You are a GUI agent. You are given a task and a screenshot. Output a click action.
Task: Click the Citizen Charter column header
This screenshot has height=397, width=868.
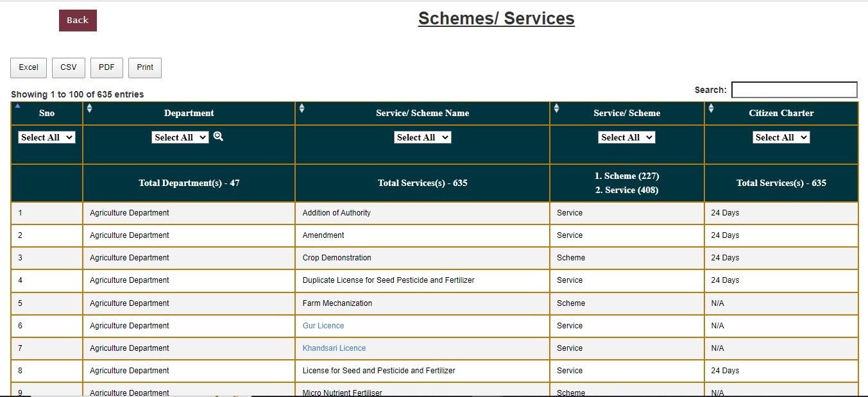point(781,113)
